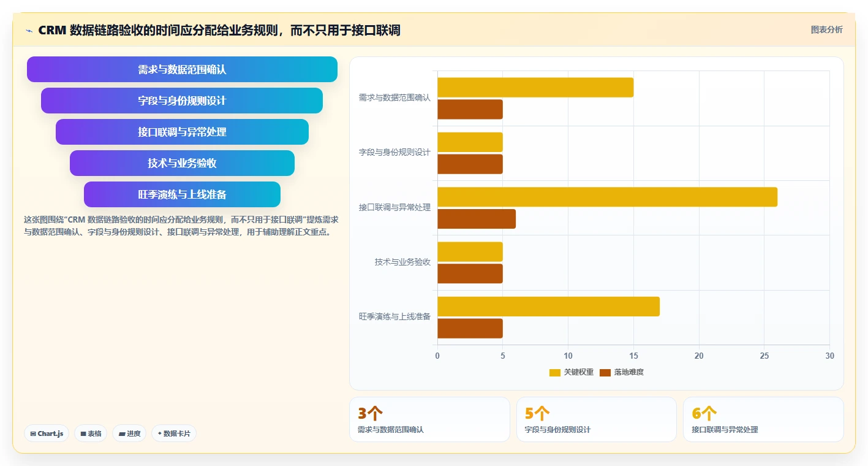The width and height of the screenshot is (868, 466).
Task: Open the 6个 接口联调与异常处理 data card
Action: 763,419
